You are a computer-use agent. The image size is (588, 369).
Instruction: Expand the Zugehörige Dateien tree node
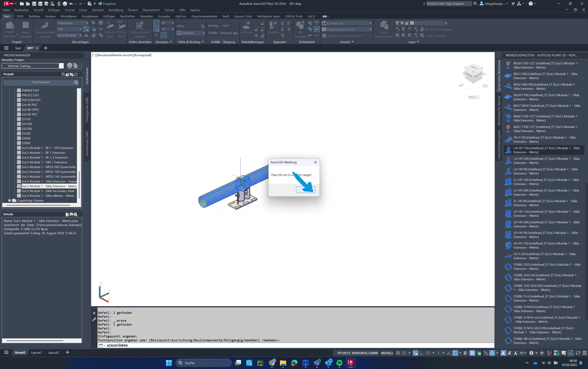(10, 201)
